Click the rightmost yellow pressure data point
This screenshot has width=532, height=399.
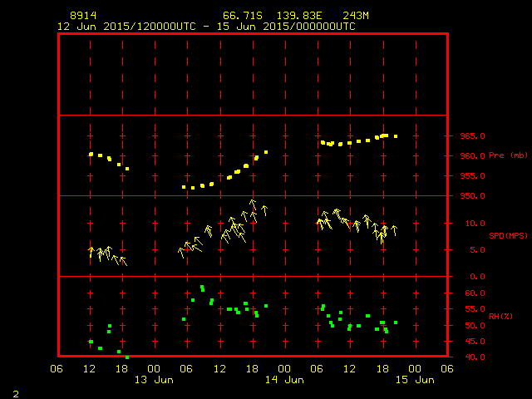[x=396, y=136]
